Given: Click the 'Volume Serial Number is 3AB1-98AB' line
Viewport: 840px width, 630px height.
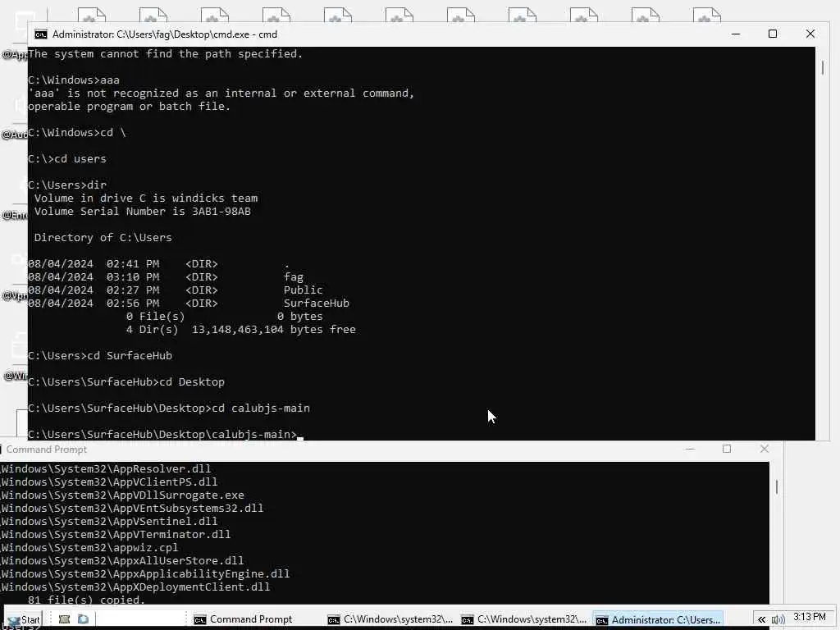Looking at the screenshot, I should click(143, 211).
